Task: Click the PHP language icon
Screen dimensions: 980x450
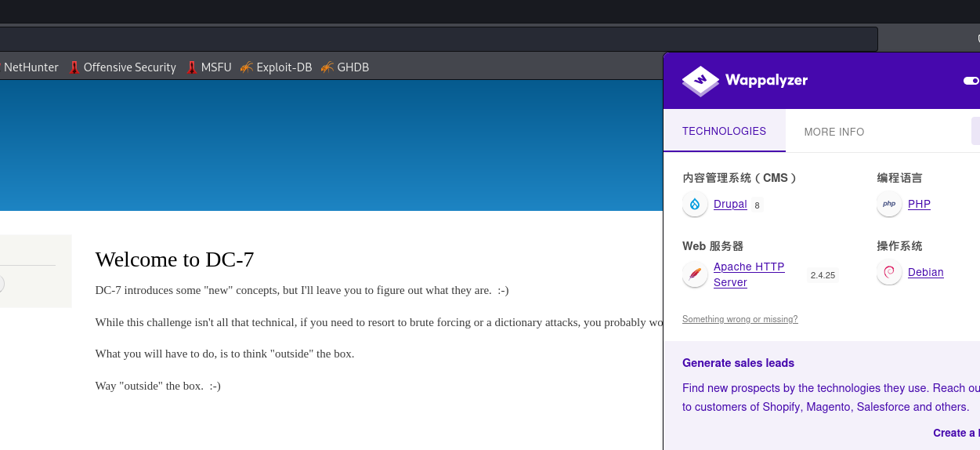Action: [x=889, y=205]
